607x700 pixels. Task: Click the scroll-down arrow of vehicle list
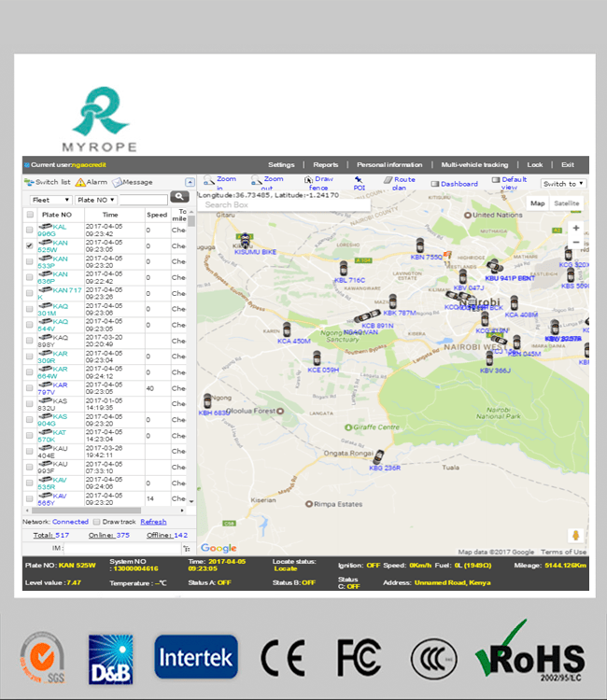coord(191,501)
